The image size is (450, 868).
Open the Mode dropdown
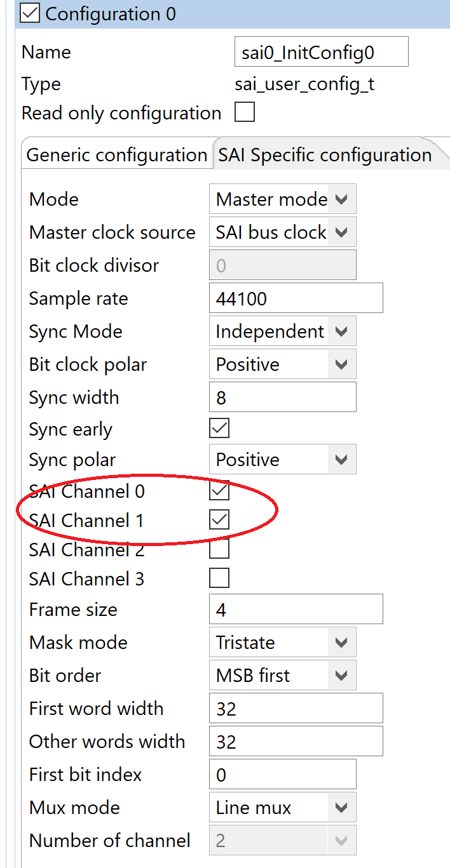341,199
